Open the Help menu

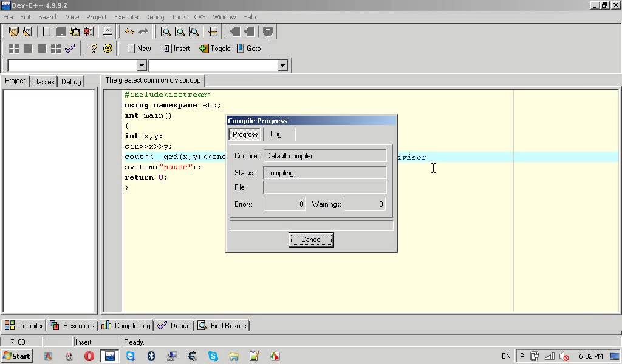250,17
